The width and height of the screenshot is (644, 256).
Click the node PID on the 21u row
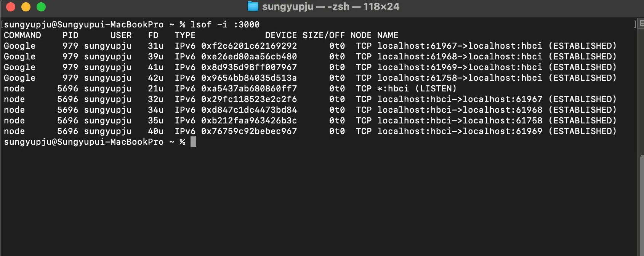pos(67,88)
